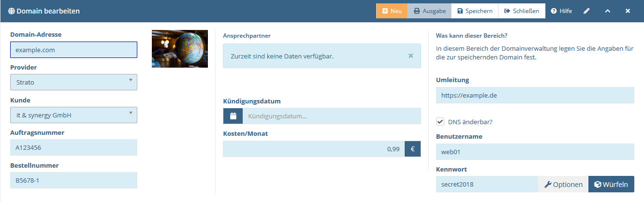Open Hilfe with the question mark icon
The width and height of the screenshot is (644, 202).
pyautogui.click(x=561, y=11)
